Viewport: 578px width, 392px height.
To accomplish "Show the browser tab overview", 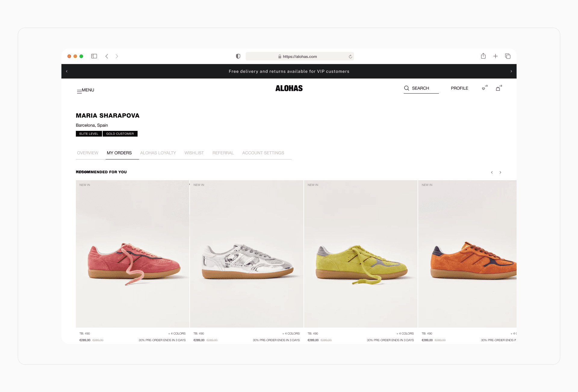I will 508,56.
